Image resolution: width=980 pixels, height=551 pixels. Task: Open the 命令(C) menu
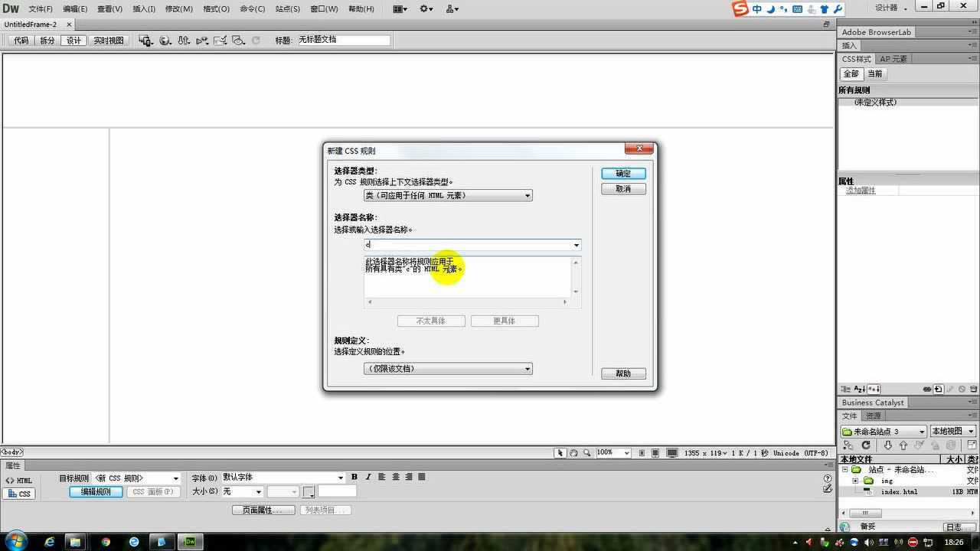point(252,8)
